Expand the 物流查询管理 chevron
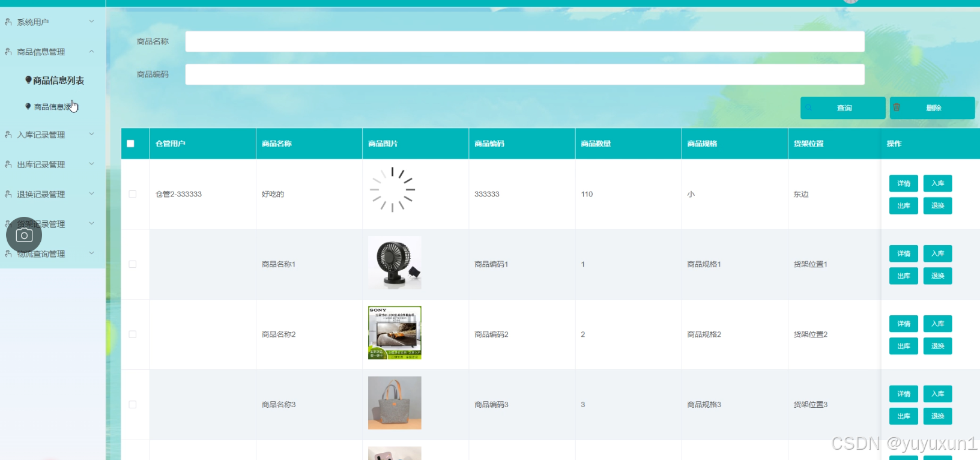 pyautogui.click(x=92, y=253)
